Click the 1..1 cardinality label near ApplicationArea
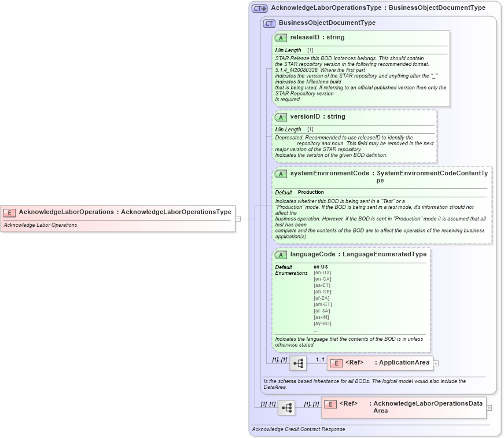The width and height of the screenshot is (504, 438). [x=319, y=359]
